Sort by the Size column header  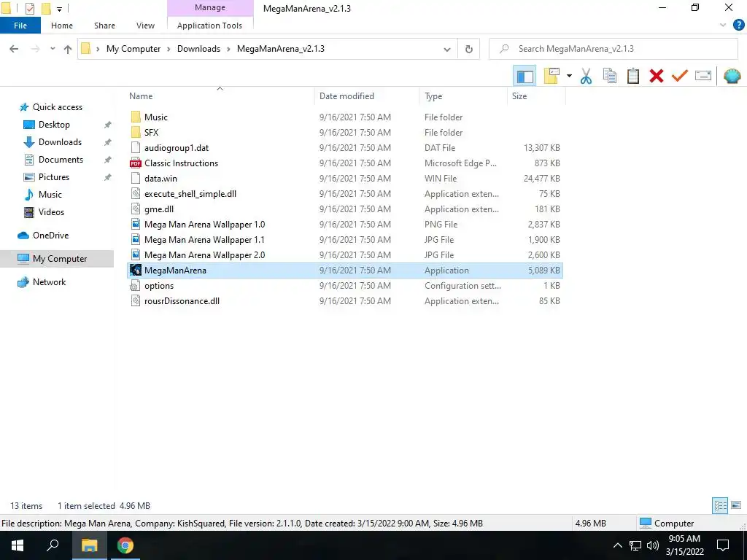(x=536, y=96)
